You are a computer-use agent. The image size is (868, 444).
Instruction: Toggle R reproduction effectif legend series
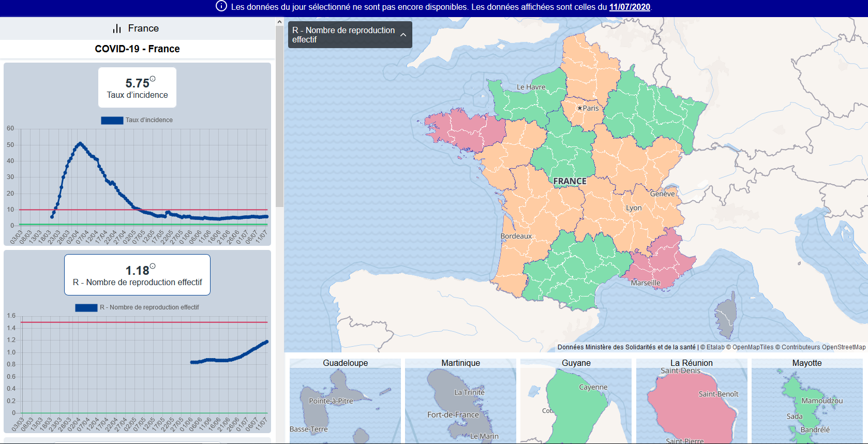tap(86, 307)
